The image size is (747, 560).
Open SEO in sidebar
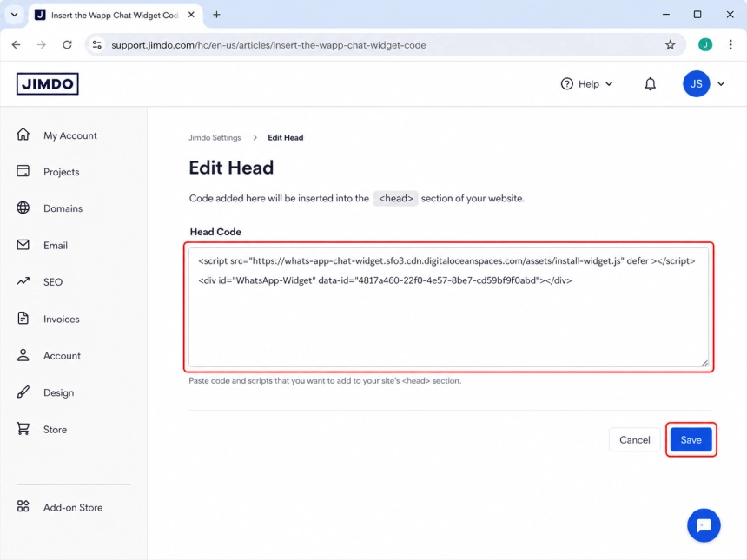(53, 282)
